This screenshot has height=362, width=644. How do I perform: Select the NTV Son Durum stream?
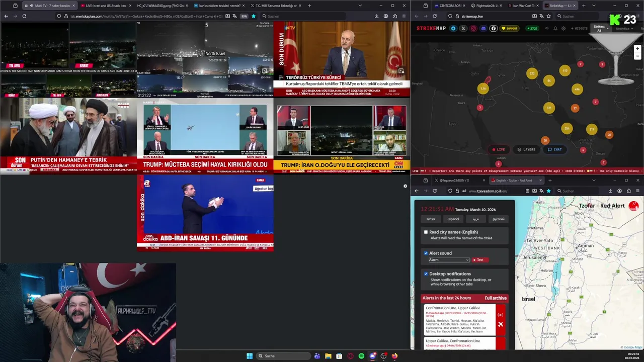click(342, 59)
